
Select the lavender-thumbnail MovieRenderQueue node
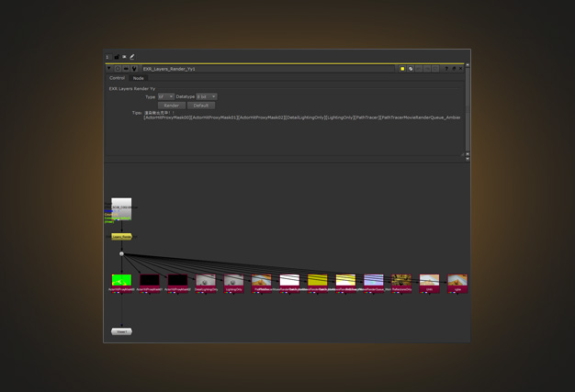pyautogui.click(x=373, y=284)
